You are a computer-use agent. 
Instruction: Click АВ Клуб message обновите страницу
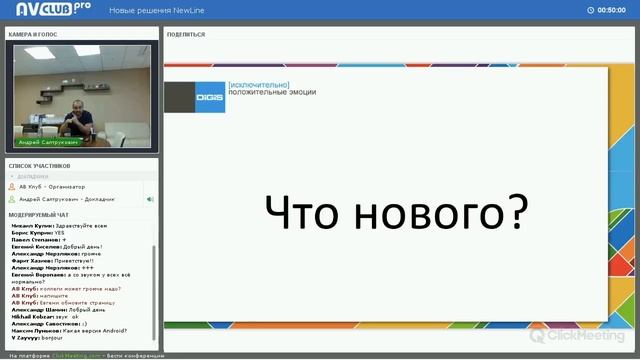63,303
